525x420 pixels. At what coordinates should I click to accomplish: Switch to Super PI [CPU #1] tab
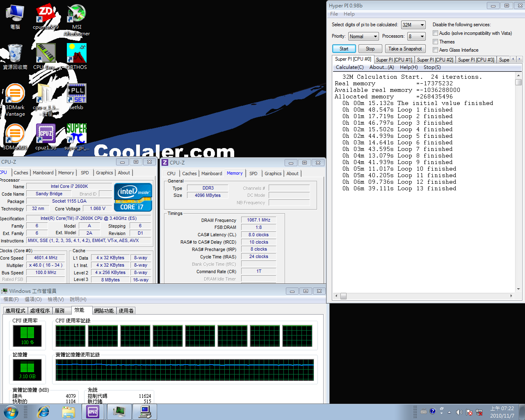[x=394, y=60]
